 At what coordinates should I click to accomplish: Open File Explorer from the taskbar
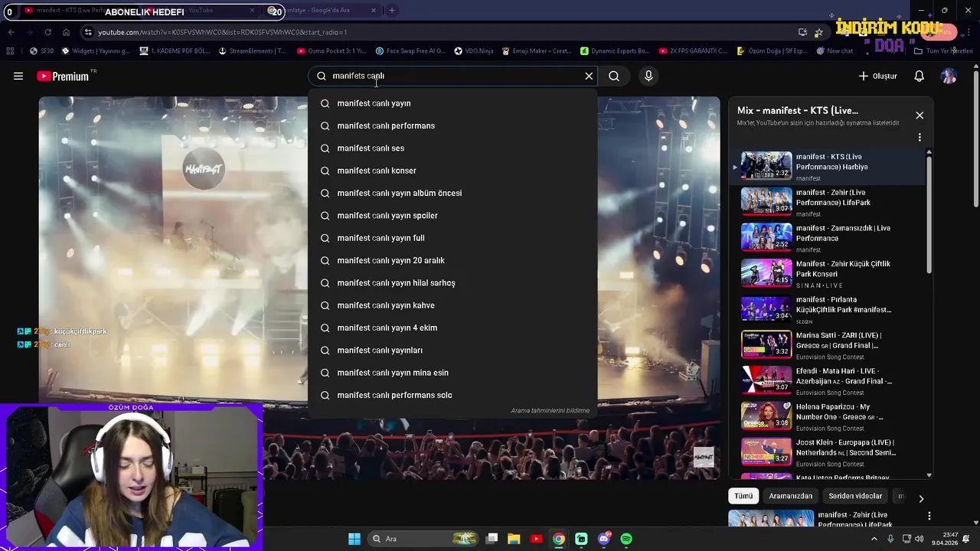click(514, 539)
